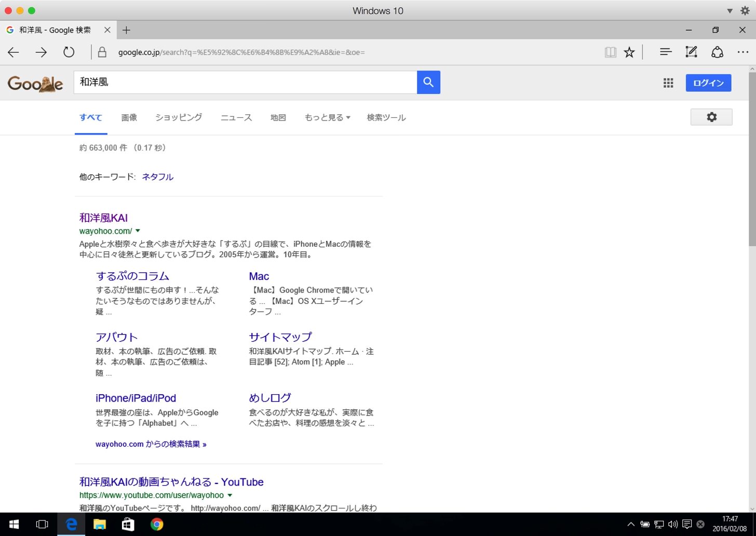The height and width of the screenshot is (536, 756).
Task: Close the 和洋風 - Google 検索 tab
Action: 107,30
